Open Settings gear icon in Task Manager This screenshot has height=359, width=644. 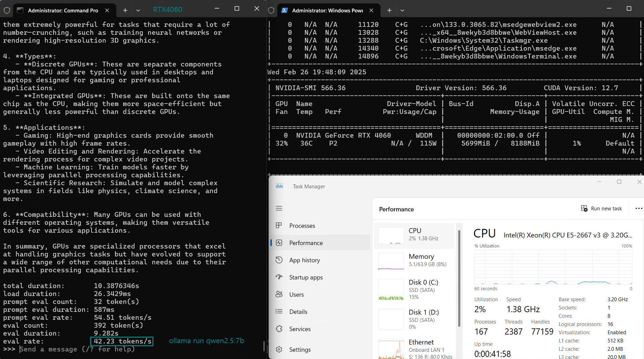[279, 349]
